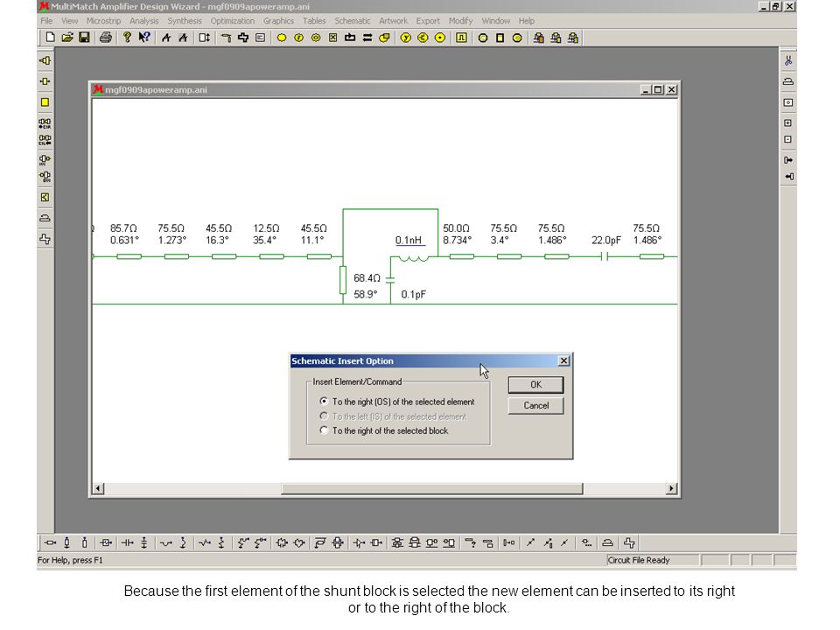Open the Schematic menu
840x630 pixels.
pos(353,21)
